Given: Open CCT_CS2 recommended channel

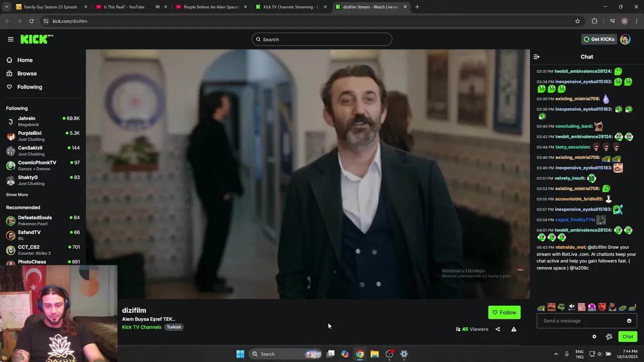Looking at the screenshot, I should pyautogui.click(x=43, y=250).
